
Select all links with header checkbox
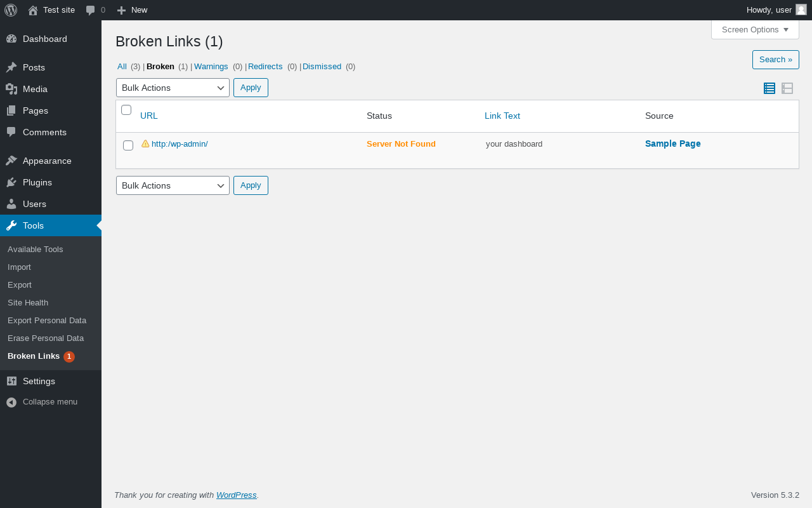(x=126, y=110)
